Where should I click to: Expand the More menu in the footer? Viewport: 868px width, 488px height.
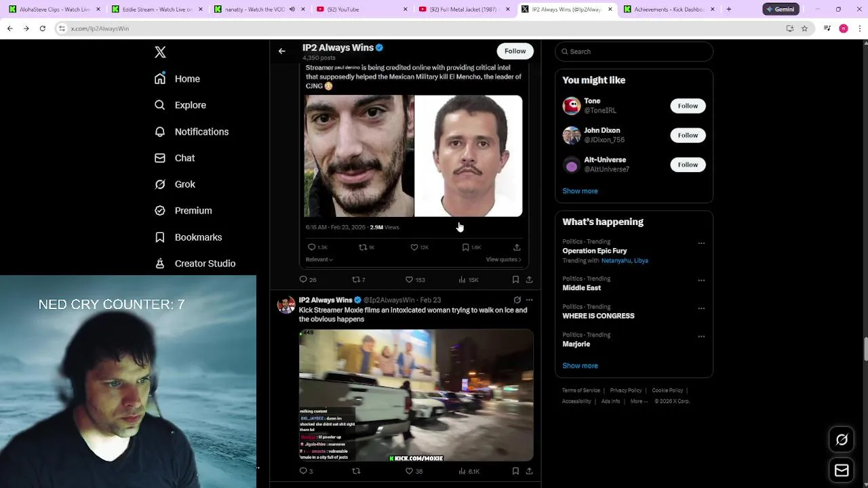[x=639, y=401]
